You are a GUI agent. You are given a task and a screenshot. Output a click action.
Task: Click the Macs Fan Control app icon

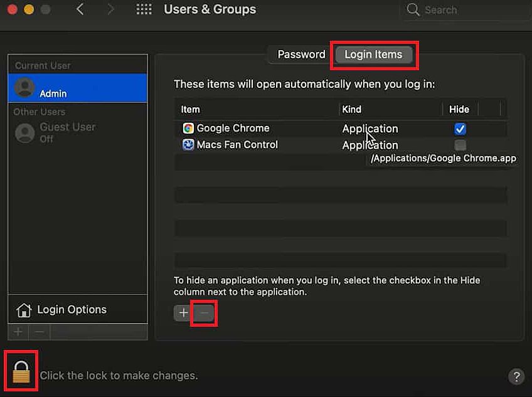coord(188,145)
